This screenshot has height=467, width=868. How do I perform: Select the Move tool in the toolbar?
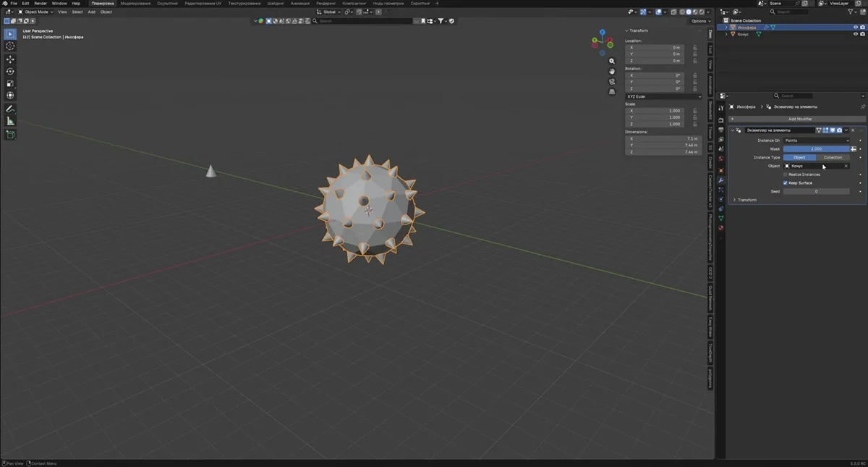(10, 59)
